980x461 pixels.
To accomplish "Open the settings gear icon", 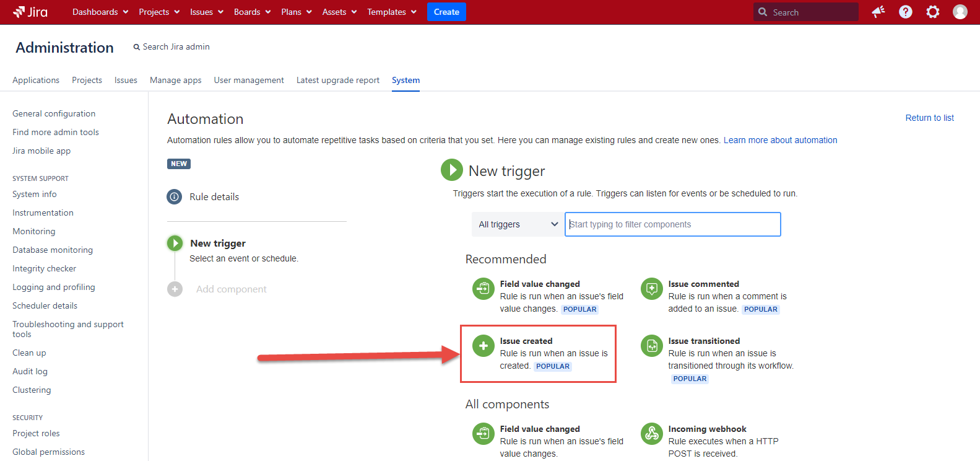I will [932, 12].
